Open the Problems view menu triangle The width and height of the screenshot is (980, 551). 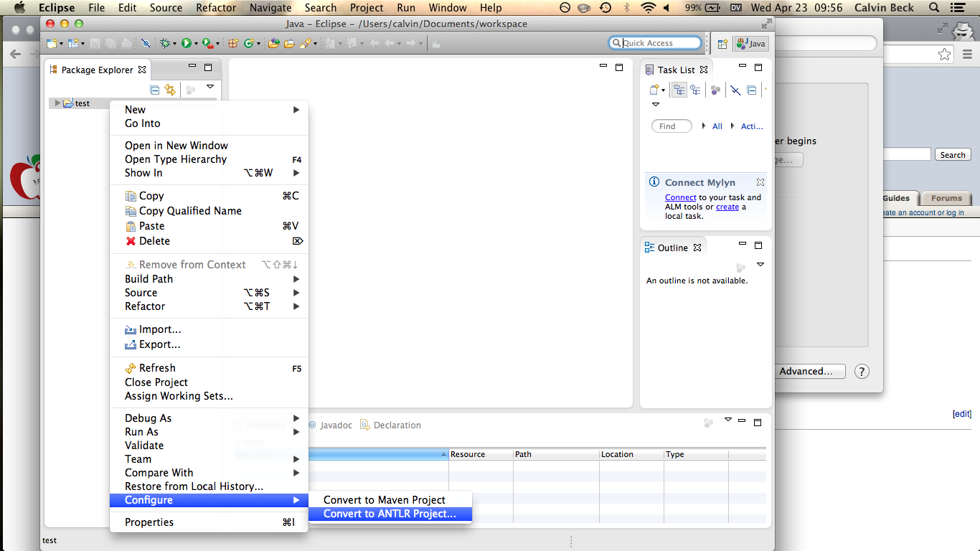point(728,420)
